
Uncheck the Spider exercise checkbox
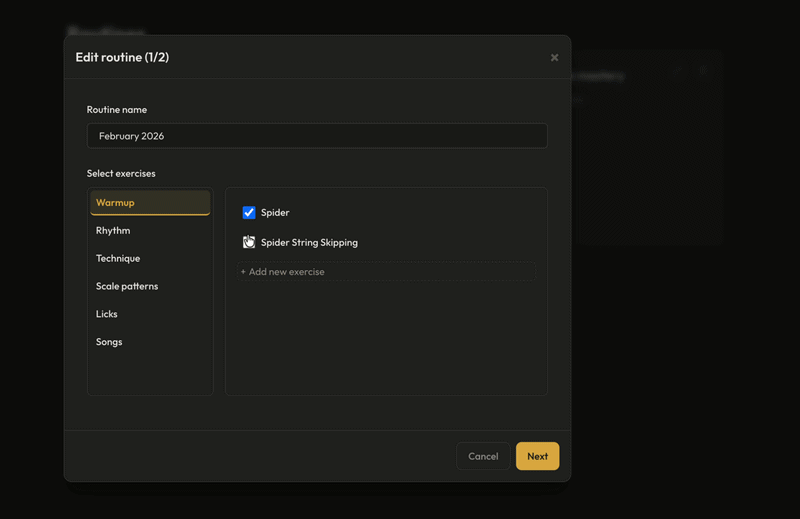click(248, 212)
